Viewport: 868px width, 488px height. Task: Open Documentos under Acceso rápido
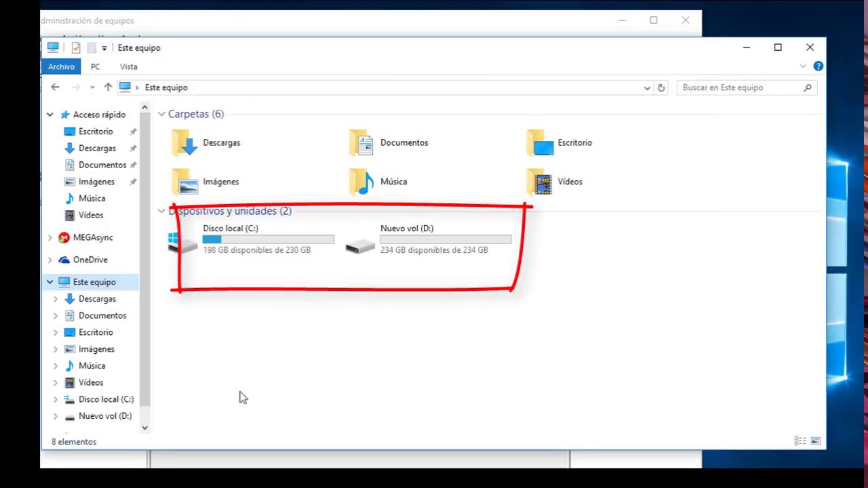[102, 165]
